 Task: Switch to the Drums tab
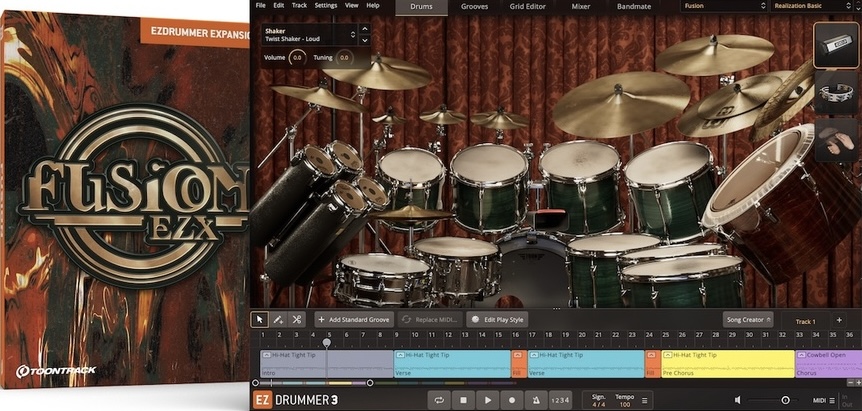coord(421,7)
